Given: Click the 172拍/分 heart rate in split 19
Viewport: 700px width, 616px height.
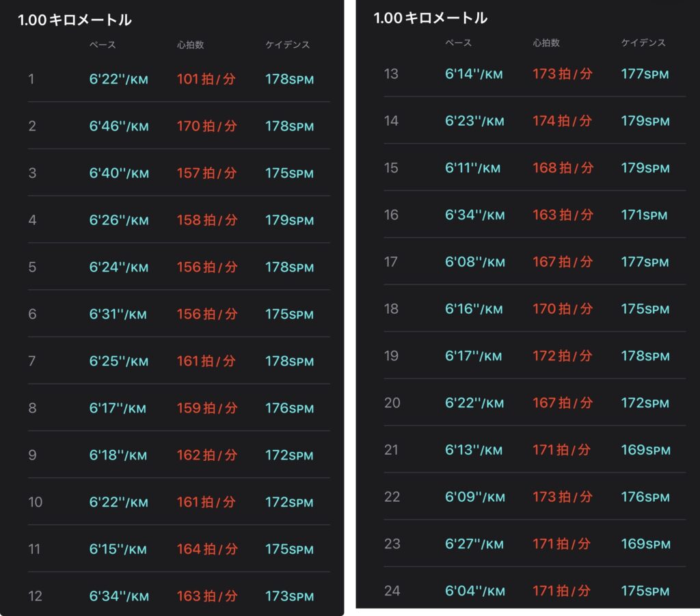Looking at the screenshot, I should [x=563, y=356].
